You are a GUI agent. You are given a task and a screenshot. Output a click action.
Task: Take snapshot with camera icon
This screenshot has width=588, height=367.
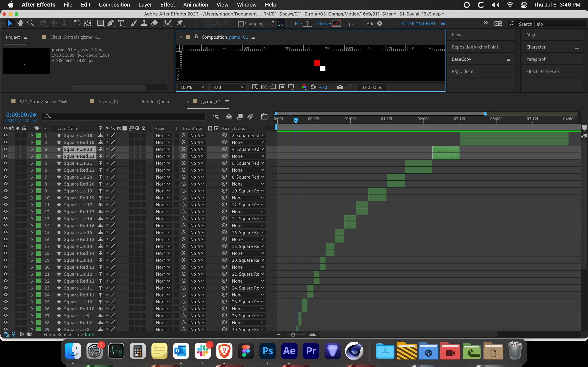(340, 87)
